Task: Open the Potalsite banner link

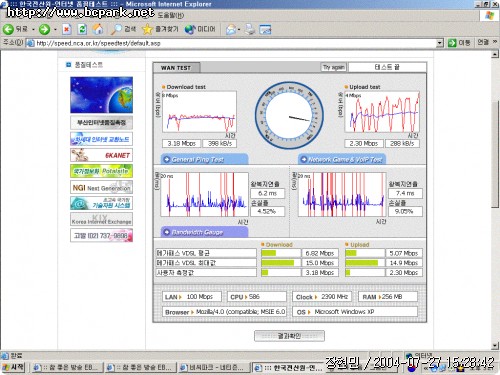Action: (101, 171)
